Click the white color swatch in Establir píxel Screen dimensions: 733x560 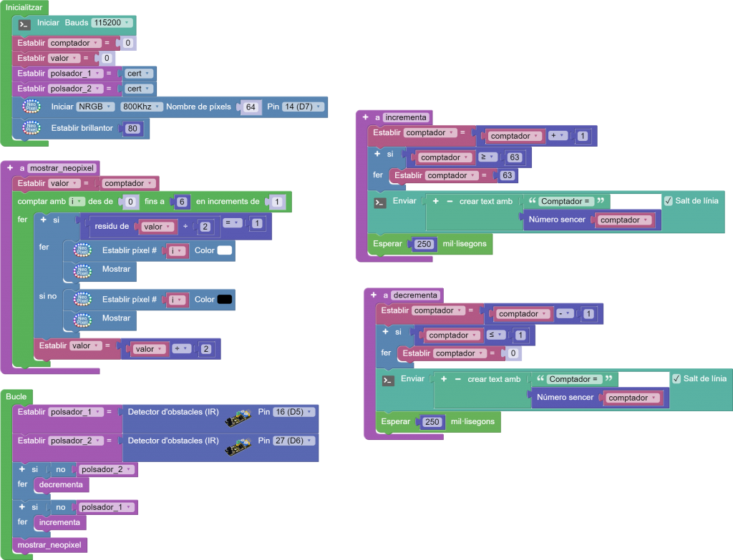tap(225, 250)
